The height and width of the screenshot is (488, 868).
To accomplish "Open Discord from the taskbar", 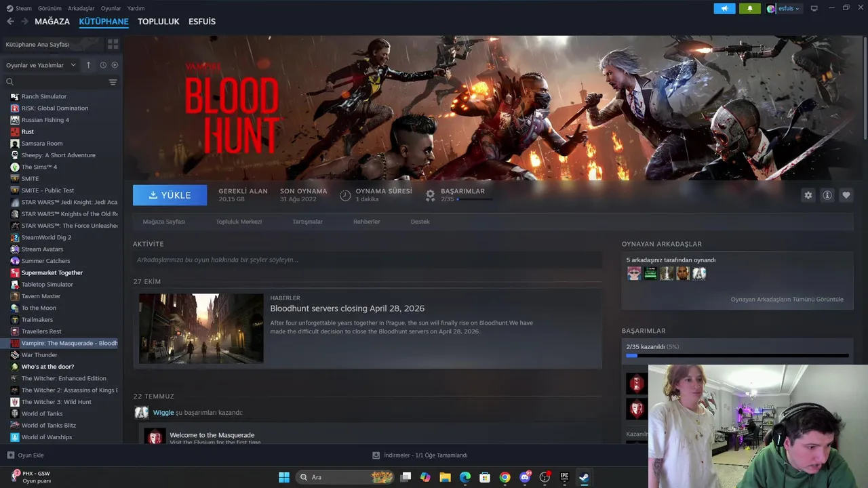I will point(524,477).
